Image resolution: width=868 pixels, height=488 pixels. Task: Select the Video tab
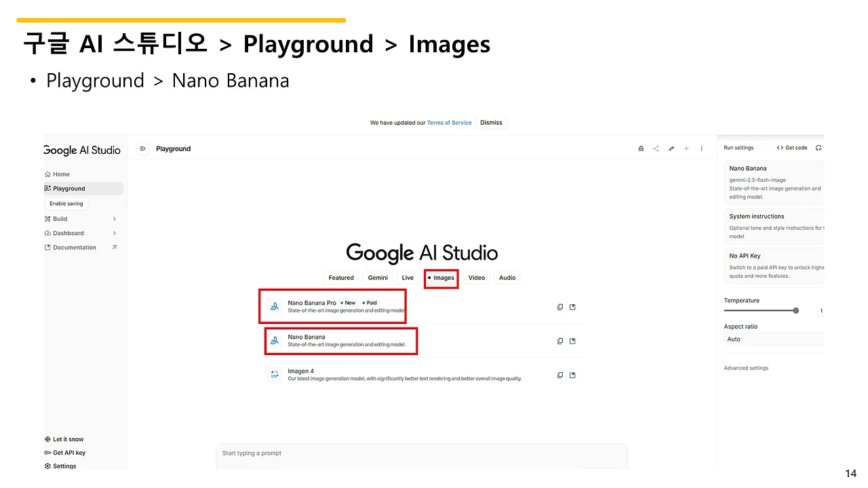click(x=477, y=278)
